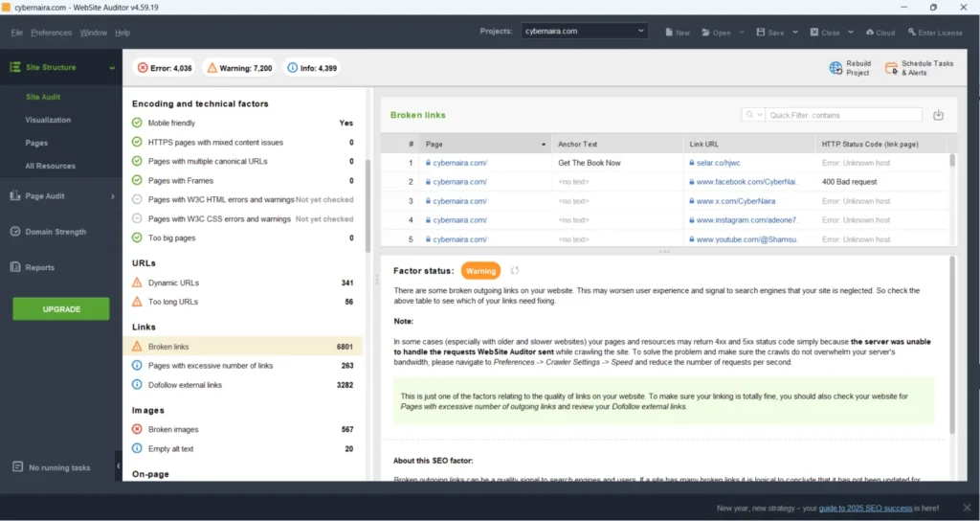Filter by Info: 4,399 badge
Image resolution: width=980 pixels, height=521 pixels.
pos(311,68)
